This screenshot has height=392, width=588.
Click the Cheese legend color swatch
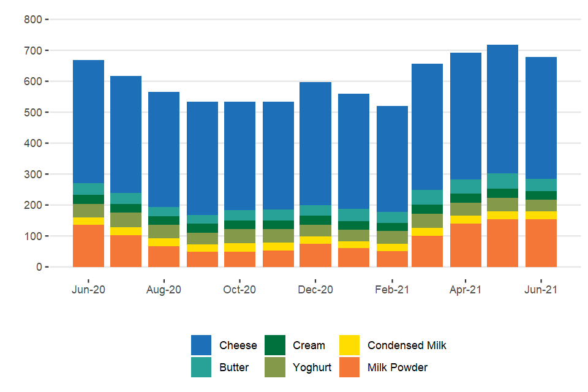pyautogui.click(x=202, y=345)
